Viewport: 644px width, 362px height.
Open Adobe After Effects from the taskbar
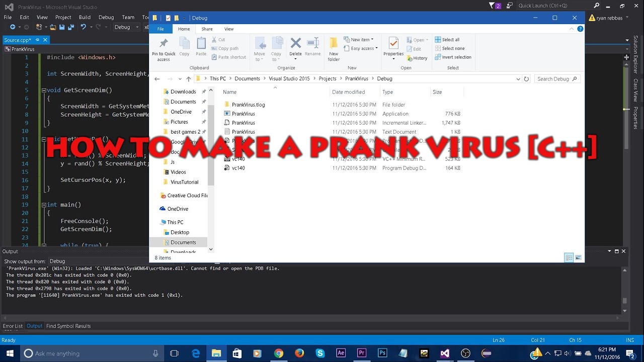pos(341,353)
